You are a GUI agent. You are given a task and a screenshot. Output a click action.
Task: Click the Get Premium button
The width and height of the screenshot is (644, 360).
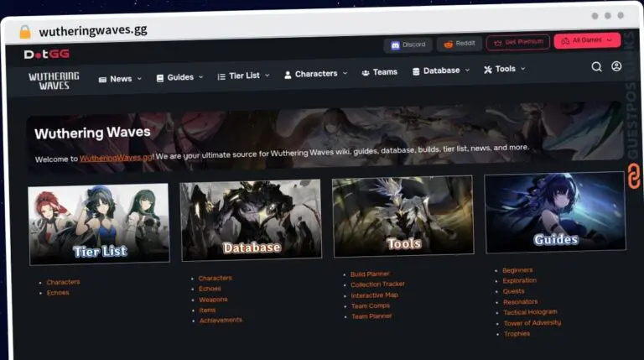pyautogui.click(x=518, y=42)
